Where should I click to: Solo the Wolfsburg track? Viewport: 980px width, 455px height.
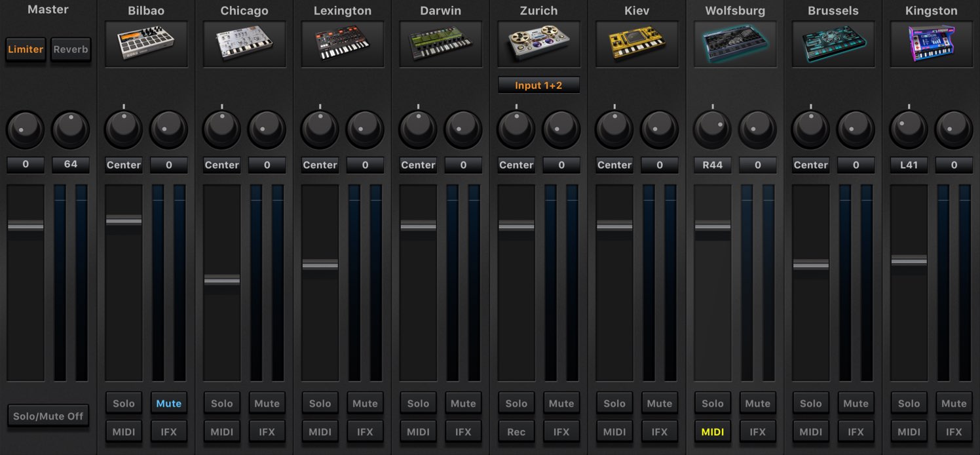[713, 403]
